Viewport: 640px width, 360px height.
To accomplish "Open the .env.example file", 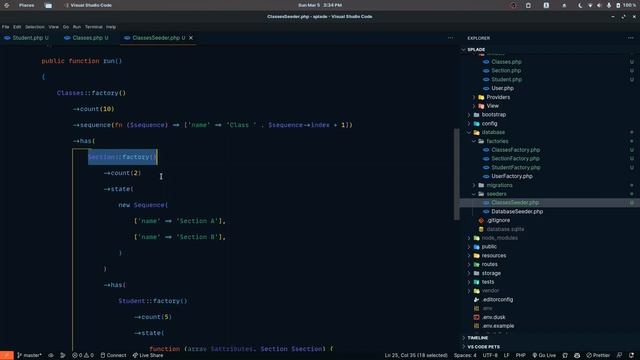I will pos(498,326).
